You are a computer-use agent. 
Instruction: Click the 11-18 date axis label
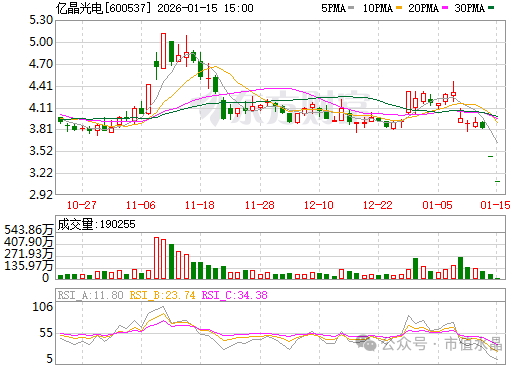pyautogui.click(x=200, y=205)
